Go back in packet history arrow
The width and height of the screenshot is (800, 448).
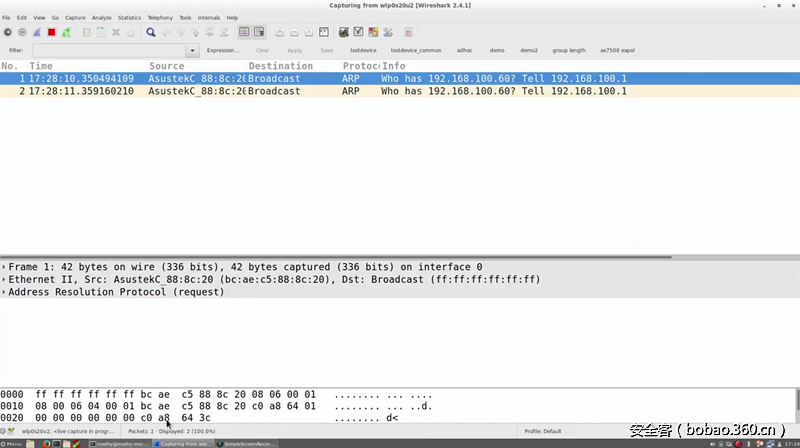(165, 32)
